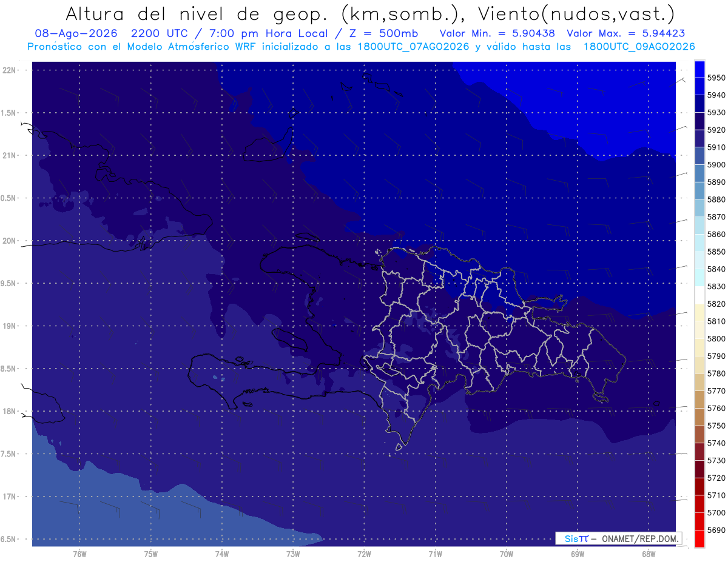This screenshot has width=728, height=562.
Task: Pick the dark red swatch between 5720 and 5730
Action: click(x=699, y=469)
